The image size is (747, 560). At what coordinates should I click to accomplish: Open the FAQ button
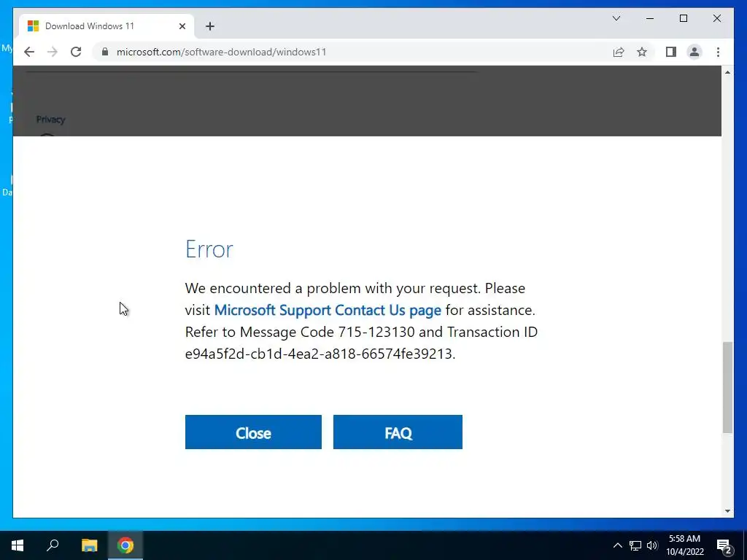point(398,432)
